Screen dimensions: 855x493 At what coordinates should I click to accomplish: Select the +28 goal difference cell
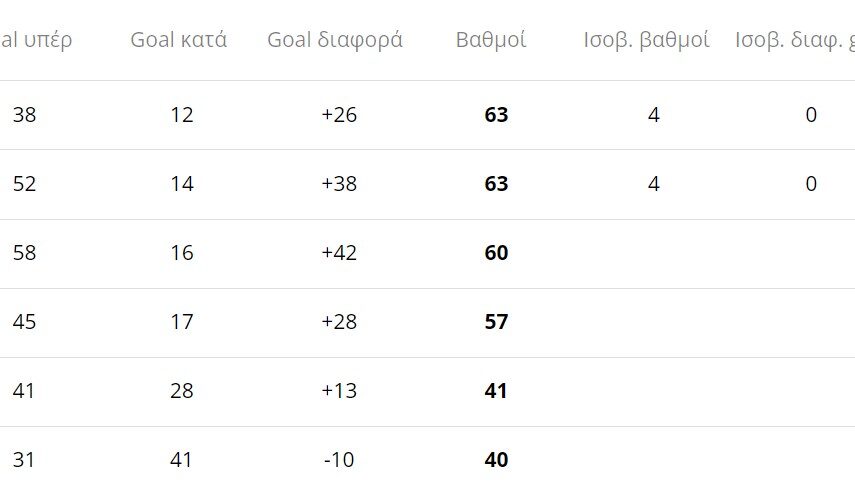tap(339, 322)
